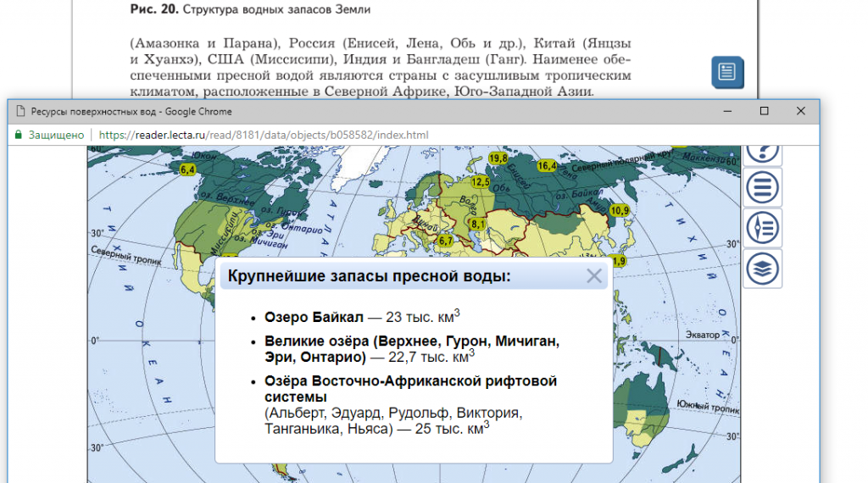Click the оз. Верхнее map label
The image size is (868, 483).
(x=227, y=198)
